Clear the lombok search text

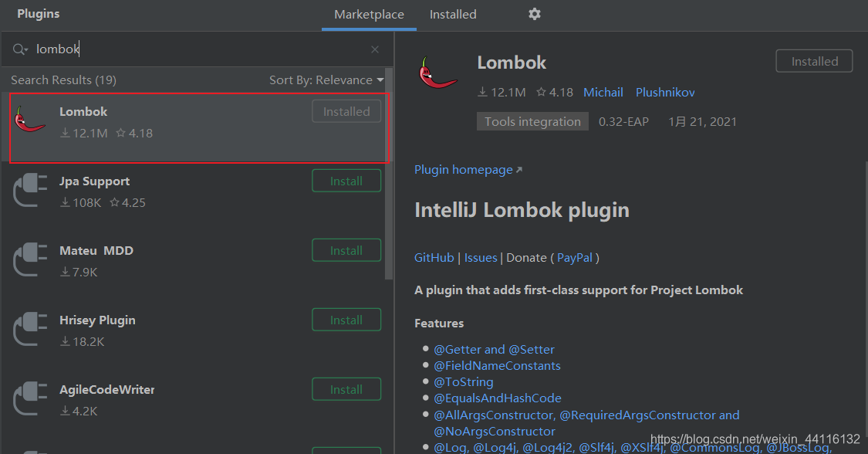click(x=375, y=49)
